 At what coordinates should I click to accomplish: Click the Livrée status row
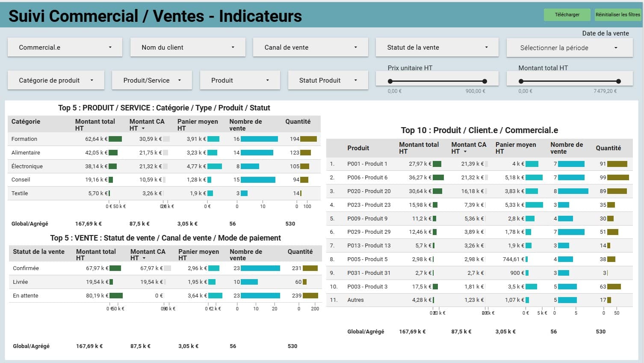coord(165,282)
